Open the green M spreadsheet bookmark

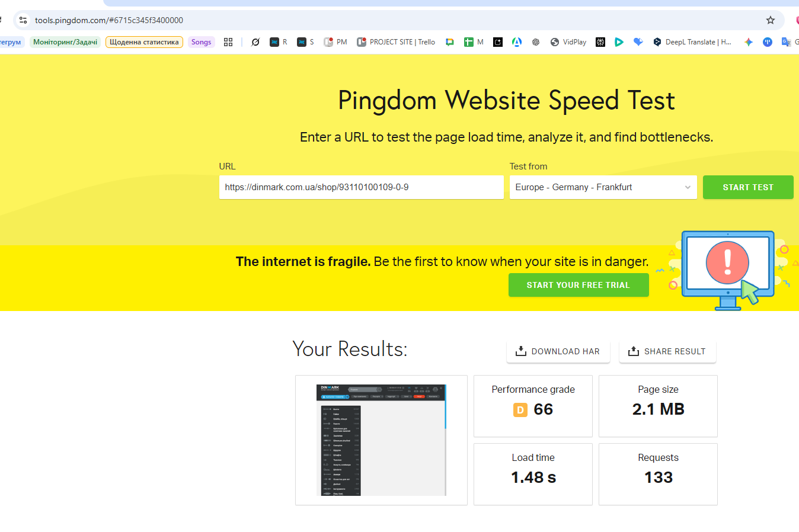(x=474, y=42)
